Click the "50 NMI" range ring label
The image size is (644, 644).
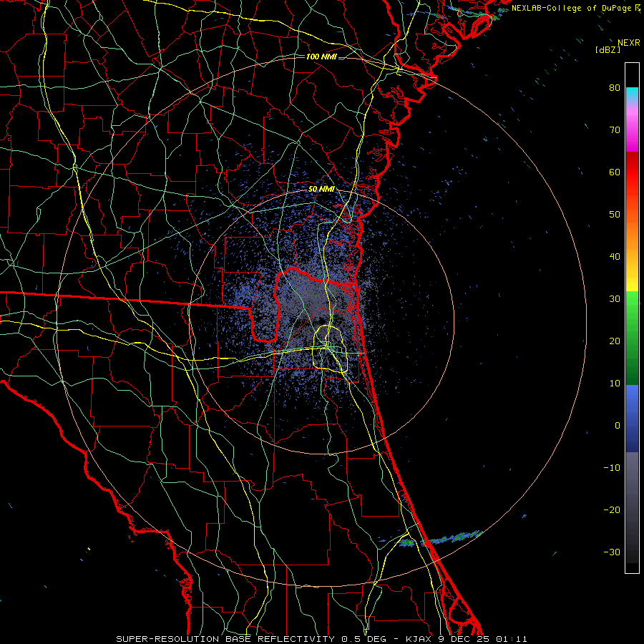(x=321, y=190)
